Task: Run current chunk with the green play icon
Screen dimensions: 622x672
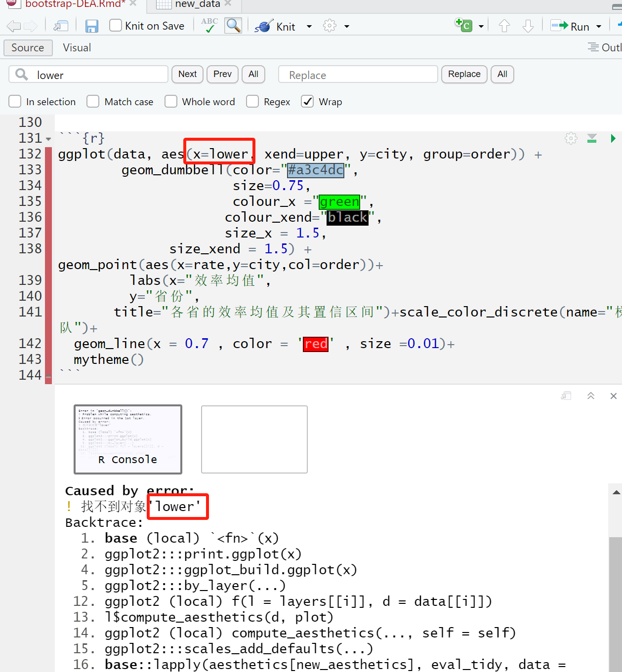Action: click(x=613, y=138)
